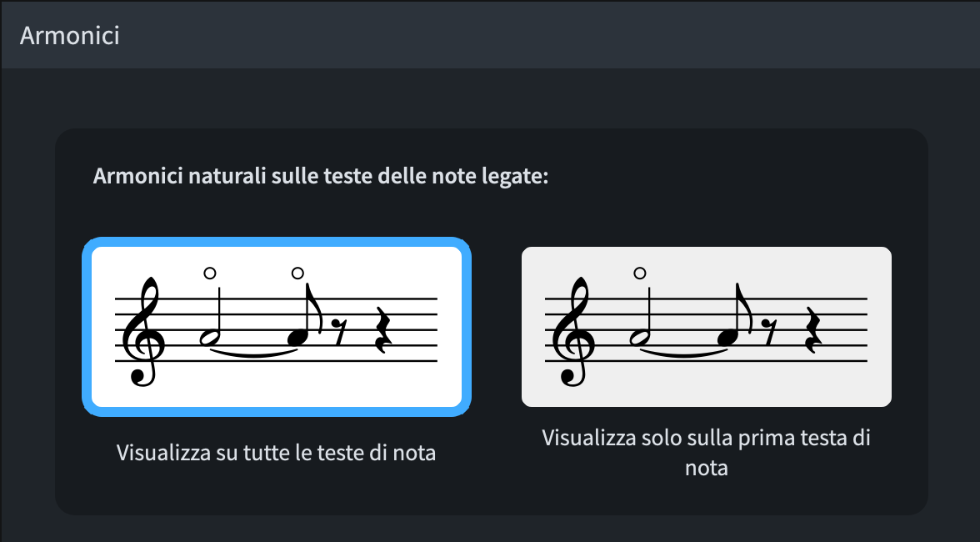This screenshot has height=542, width=980.
Task: Click the harmonic circle above the selected preview's half note
Action: tap(209, 273)
